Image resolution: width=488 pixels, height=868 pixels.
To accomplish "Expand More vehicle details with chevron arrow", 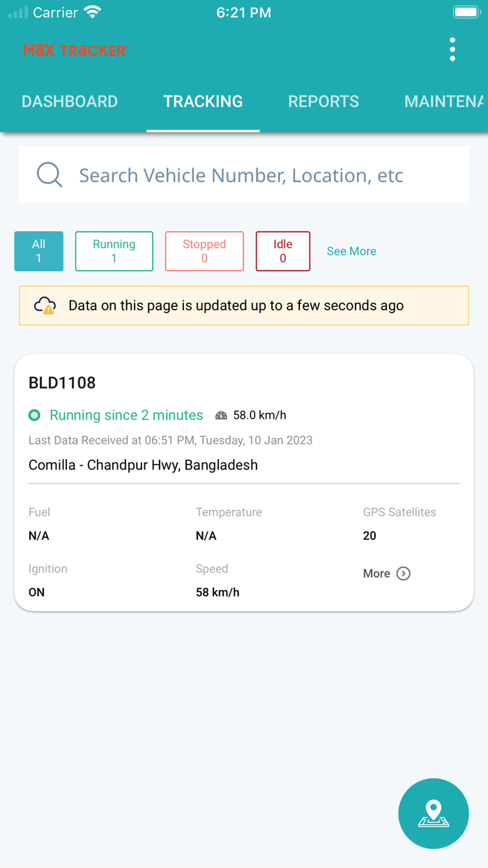I will [x=403, y=574].
